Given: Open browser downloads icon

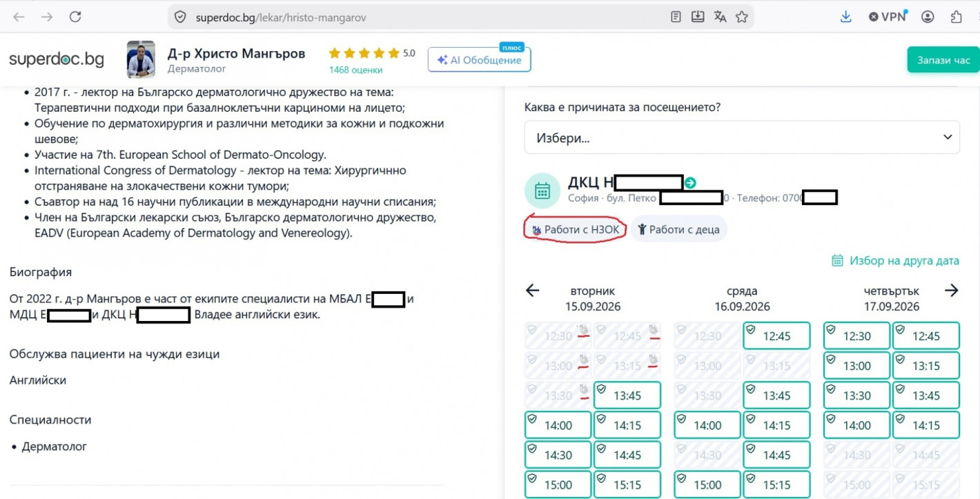Looking at the screenshot, I should point(845,17).
